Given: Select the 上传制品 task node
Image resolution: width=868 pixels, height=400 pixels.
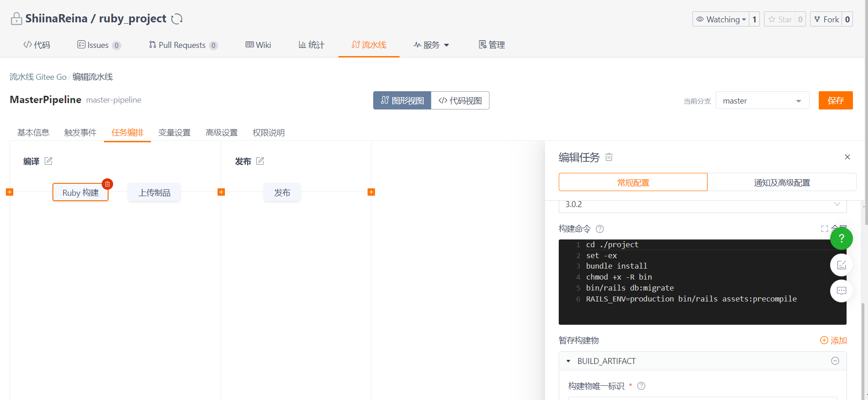Looking at the screenshot, I should click(x=154, y=192).
